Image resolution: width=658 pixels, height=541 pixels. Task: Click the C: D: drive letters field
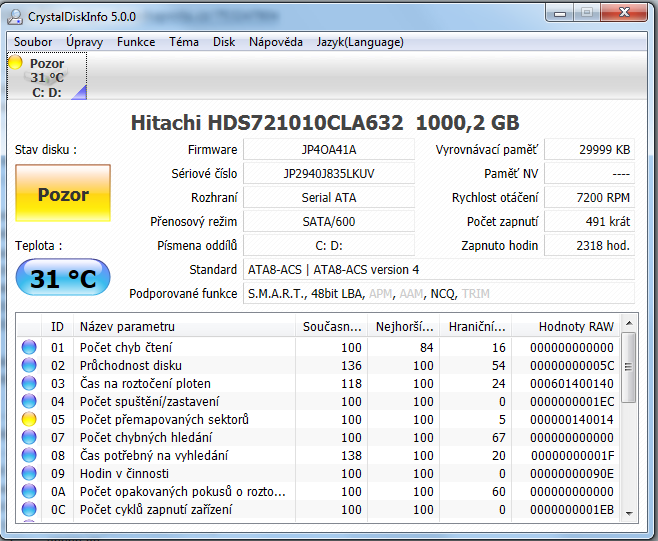click(329, 246)
